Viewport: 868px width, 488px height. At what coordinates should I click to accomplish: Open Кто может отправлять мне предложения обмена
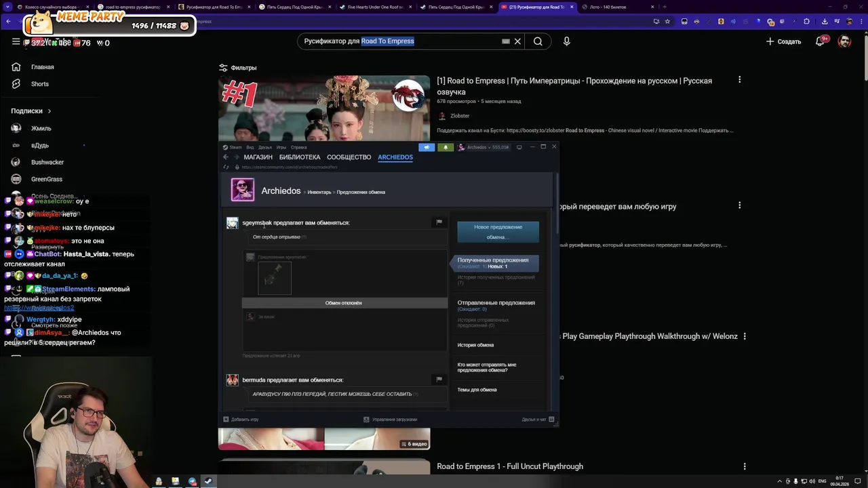487,367
